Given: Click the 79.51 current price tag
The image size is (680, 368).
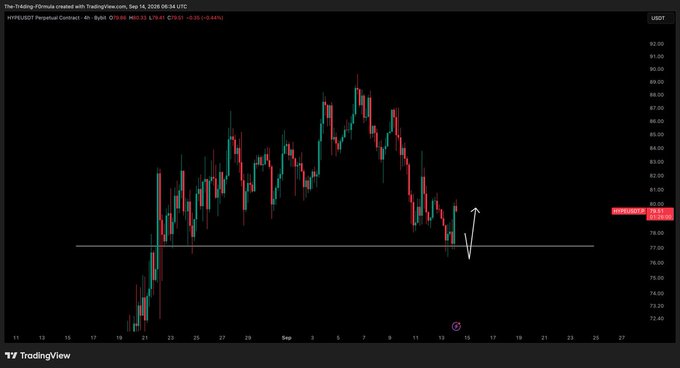Looking at the screenshot, I should click(x=660, y=214).
